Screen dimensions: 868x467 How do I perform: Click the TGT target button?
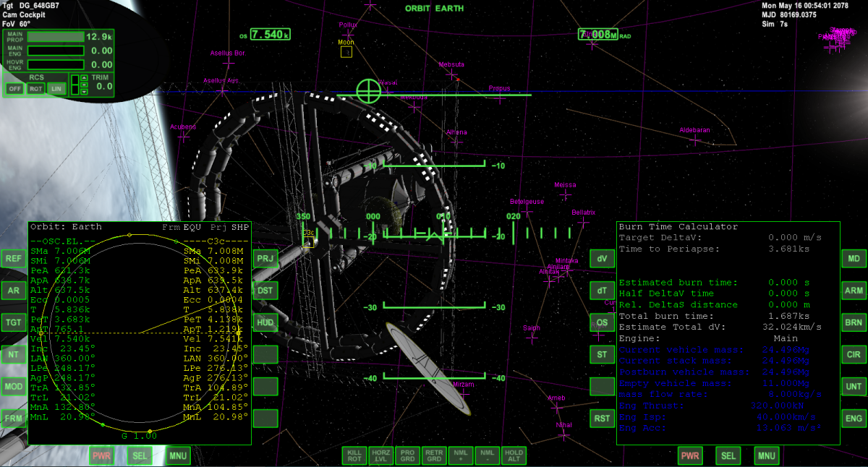(x=13, y=322)
